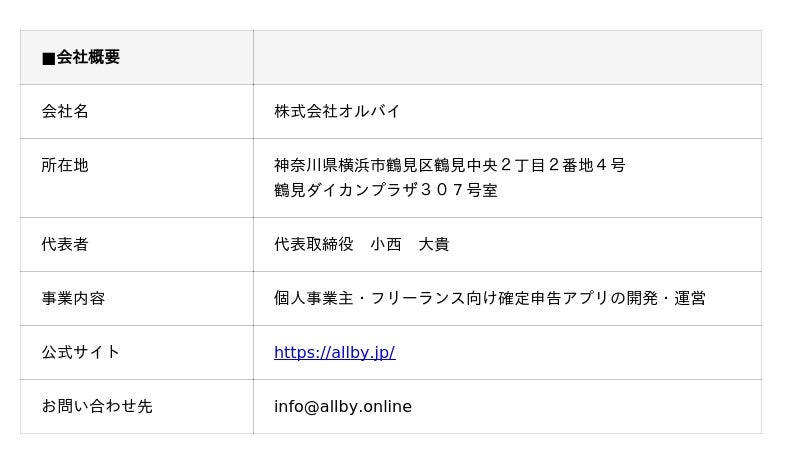
Task: Open the https://allby.jp/ official site link
Action: pos(334,352)
